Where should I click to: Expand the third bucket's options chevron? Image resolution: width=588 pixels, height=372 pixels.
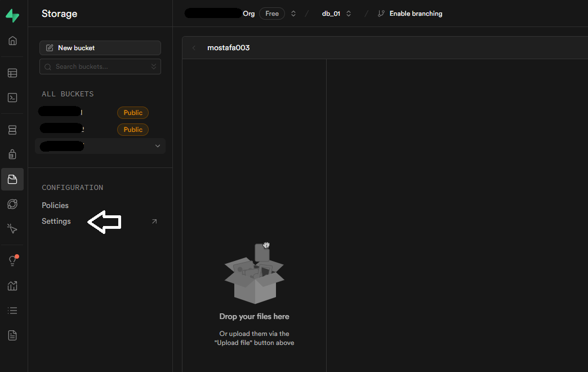(x=158, y=145)
